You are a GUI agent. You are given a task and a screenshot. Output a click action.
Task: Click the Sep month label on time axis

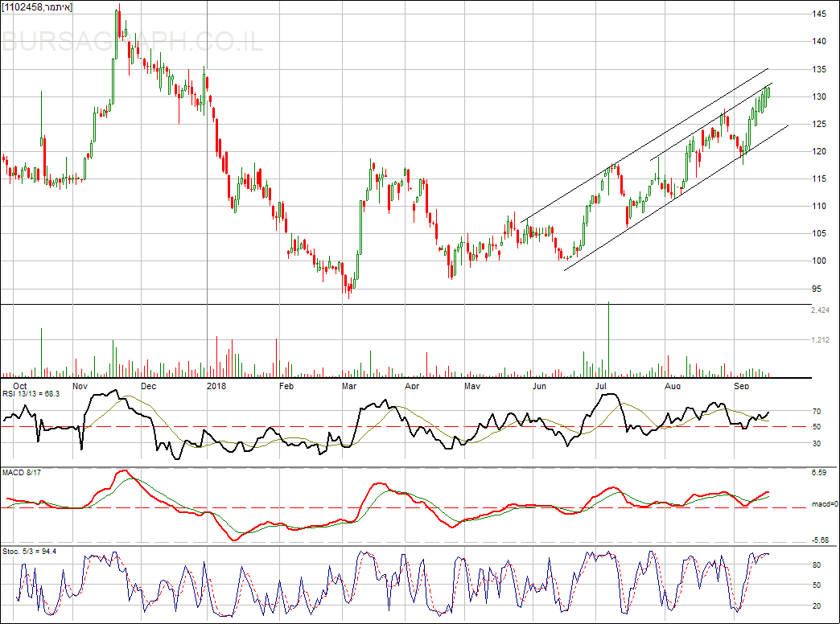click(x=741, y=386)
